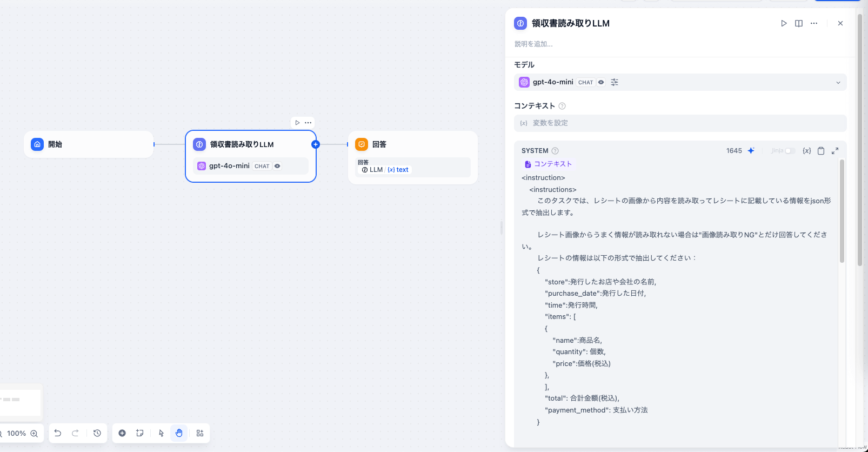Toggle the Jinja switch in SYSTEM prompt
Screen dimensions: 868x452
790,151
